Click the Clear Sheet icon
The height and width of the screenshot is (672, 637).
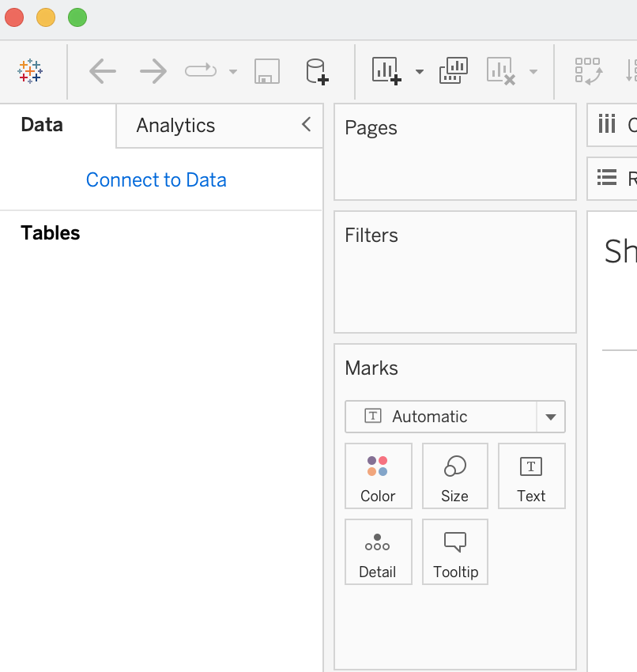501,71
